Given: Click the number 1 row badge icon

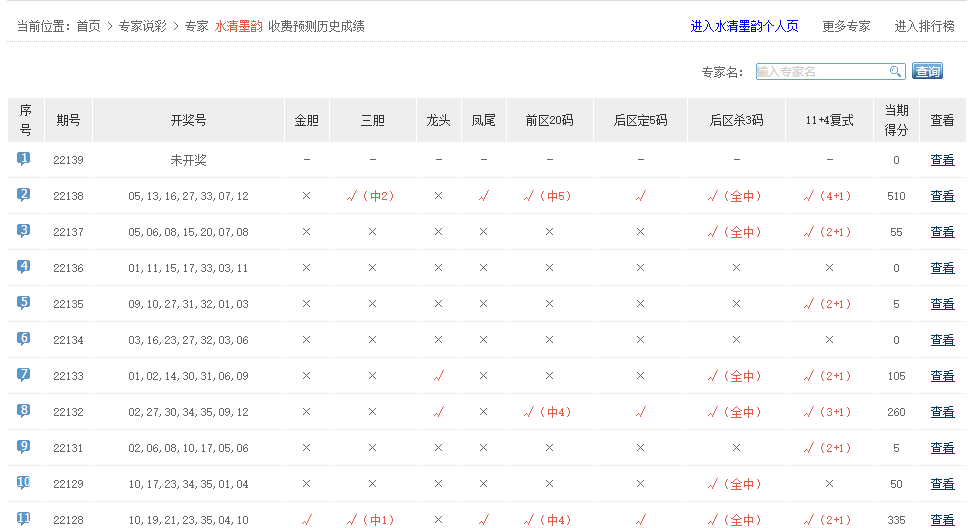Looking at the screenshot, I should (24, 159).
